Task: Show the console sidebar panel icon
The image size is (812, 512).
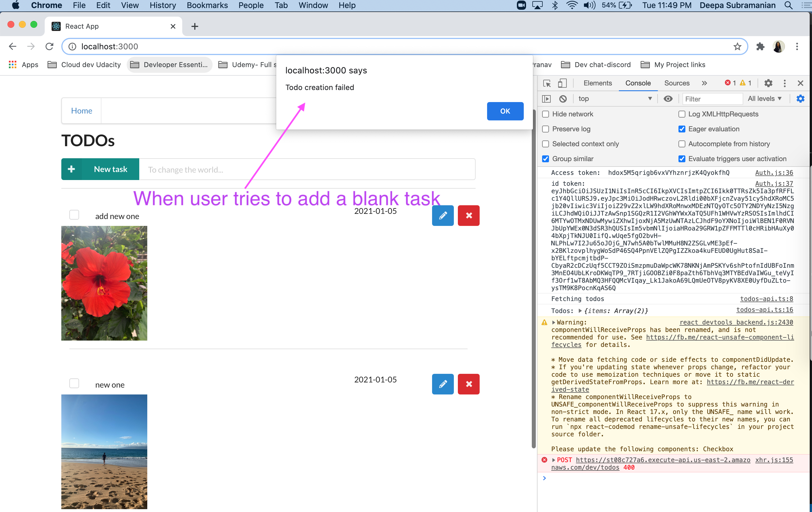Action: (x=547, y=99)
